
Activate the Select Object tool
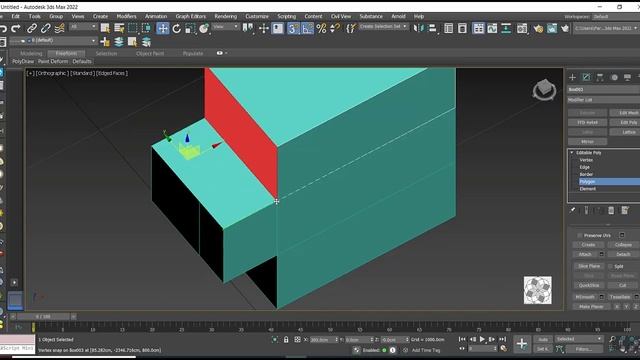click(105, 28)
